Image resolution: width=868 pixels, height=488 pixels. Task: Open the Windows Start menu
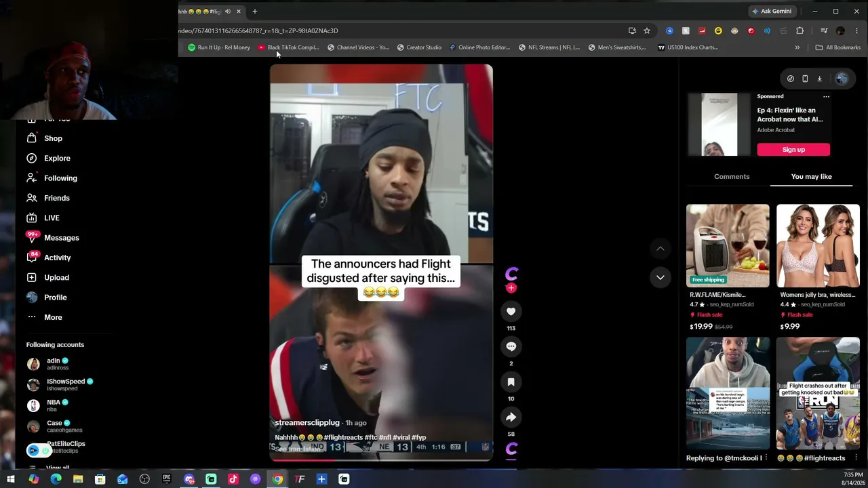[11, 479]
